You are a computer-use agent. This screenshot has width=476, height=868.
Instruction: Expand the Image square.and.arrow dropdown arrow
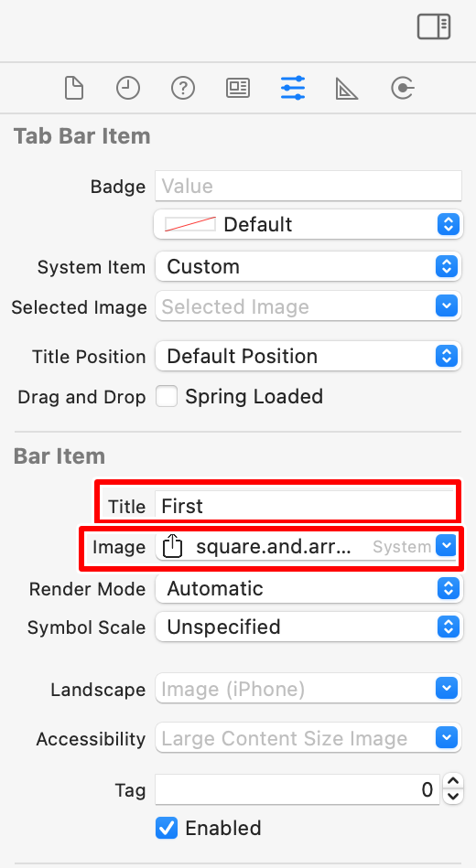click(446, 546)
